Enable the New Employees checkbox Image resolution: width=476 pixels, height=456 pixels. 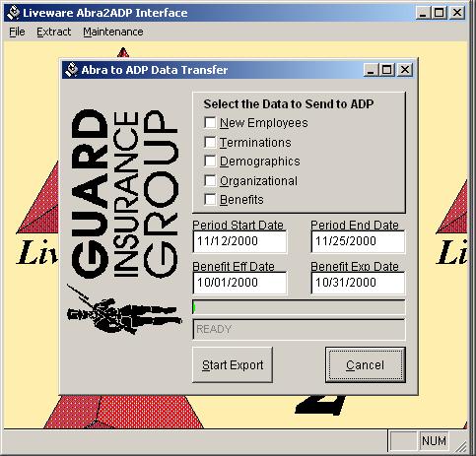tap(210, 123)
